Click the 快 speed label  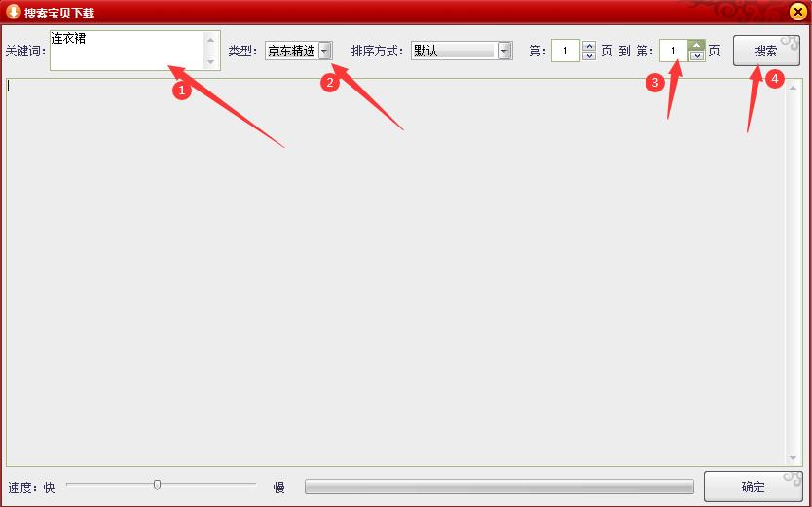50,488
